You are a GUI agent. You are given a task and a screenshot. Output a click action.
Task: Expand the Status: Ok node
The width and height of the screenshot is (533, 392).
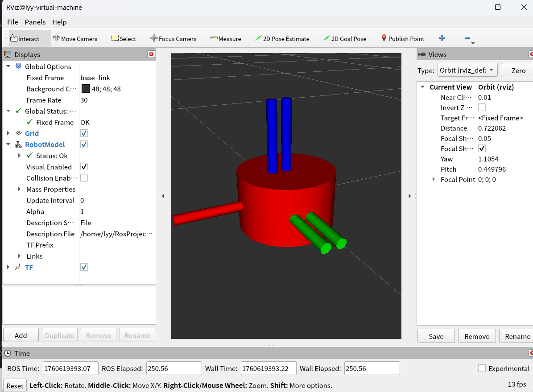(19, 155)
